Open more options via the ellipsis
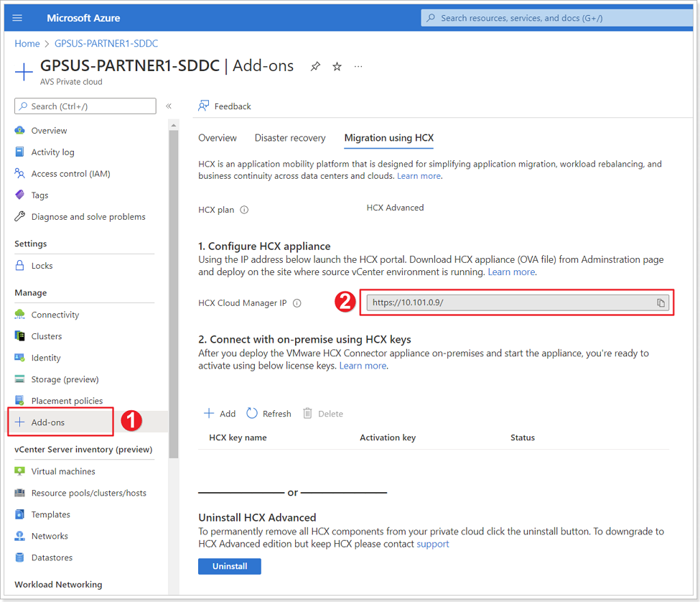 coord(358,66)
